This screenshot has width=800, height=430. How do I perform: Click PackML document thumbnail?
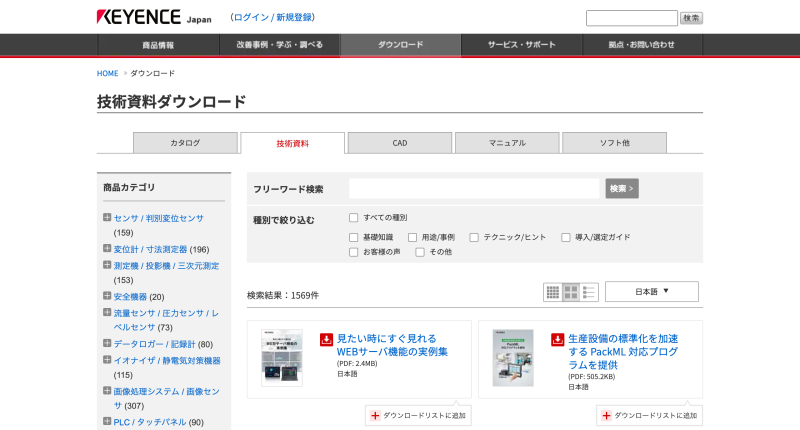[513, 358]
